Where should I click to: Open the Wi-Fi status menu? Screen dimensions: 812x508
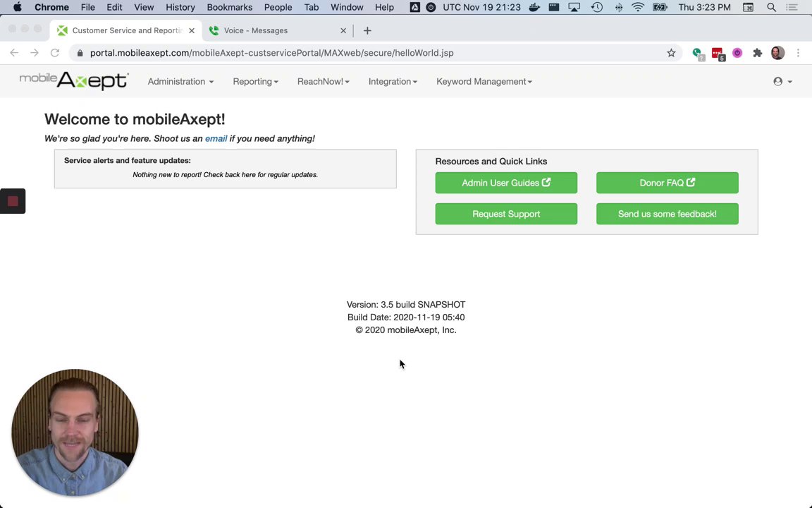point(638,7)
